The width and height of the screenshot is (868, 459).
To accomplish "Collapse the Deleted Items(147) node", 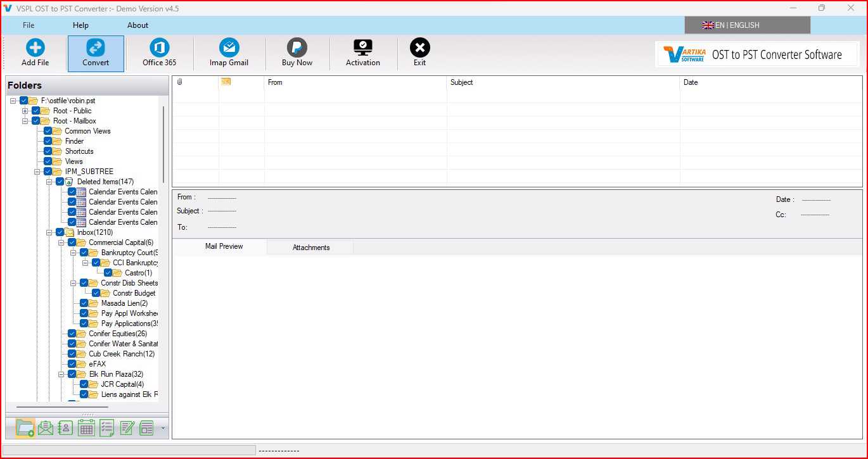I will click(x=49, y=182).
